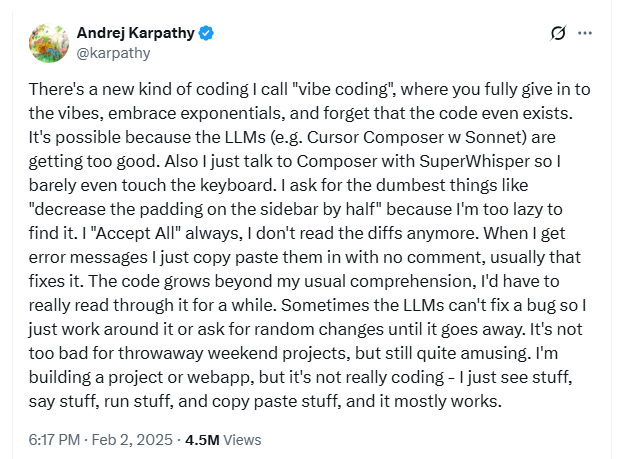Click the Grok explain-post icon
The image size is (620, 459).
[x=559, y=34]
